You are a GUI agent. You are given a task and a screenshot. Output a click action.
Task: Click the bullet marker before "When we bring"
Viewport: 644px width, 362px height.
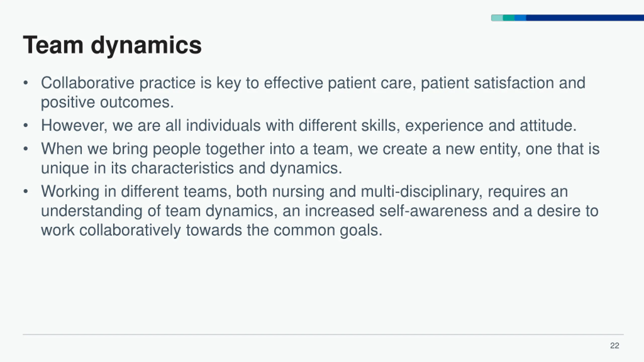tap(25, 149)
